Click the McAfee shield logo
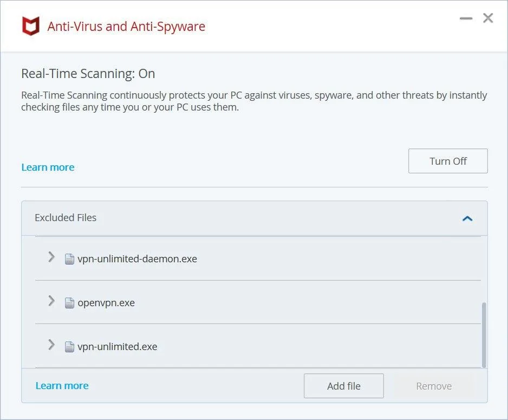508x420 pixels. [30, 26]
